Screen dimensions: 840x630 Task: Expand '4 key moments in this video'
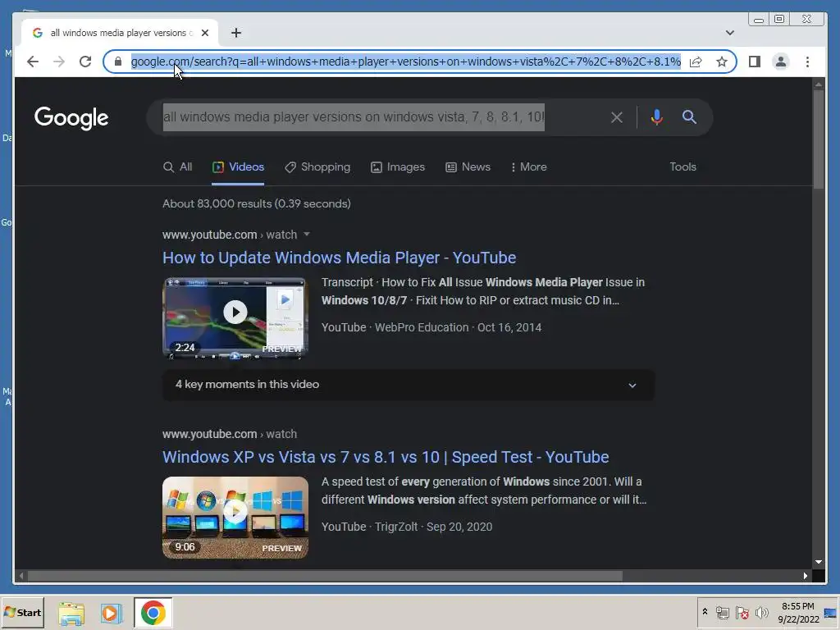[x=409, y=385]
